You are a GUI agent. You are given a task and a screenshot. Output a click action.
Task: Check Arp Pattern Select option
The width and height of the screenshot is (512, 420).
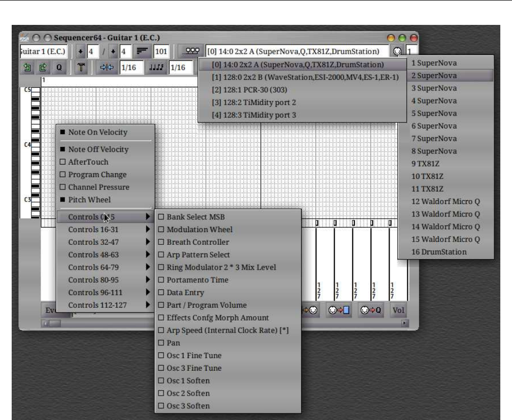click(x=228, y=255)
